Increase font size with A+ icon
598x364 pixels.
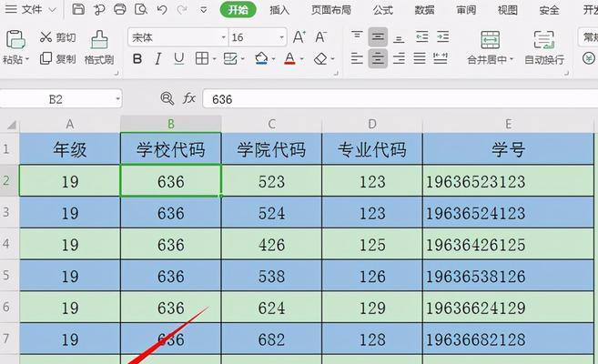(x=299, y=37)
